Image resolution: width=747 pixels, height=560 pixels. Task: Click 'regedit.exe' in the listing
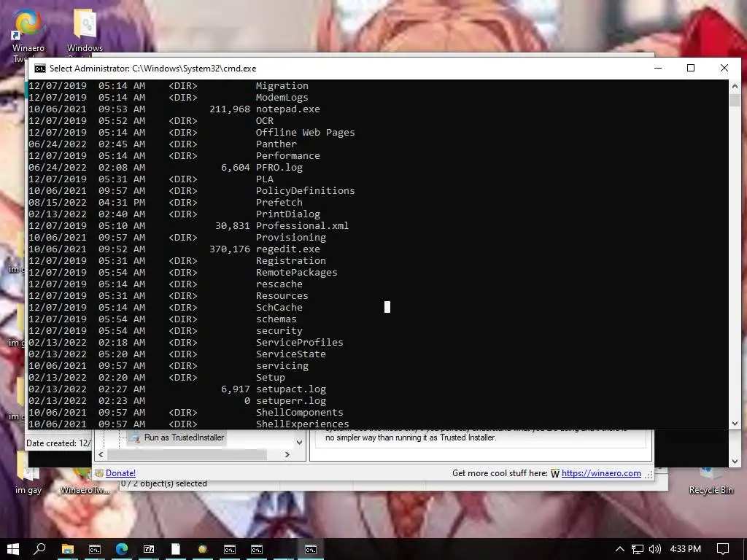287,249
